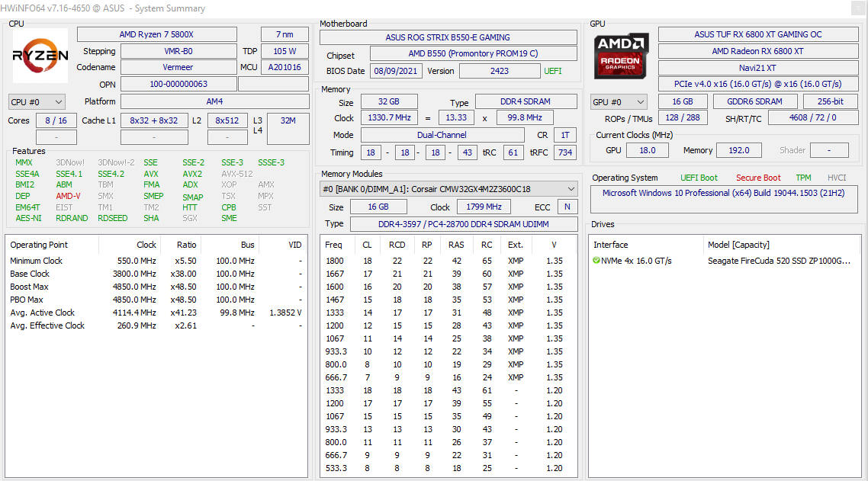Click the GPU 16 GB memory field
The image size is (868, 481).
pos(683,102)
